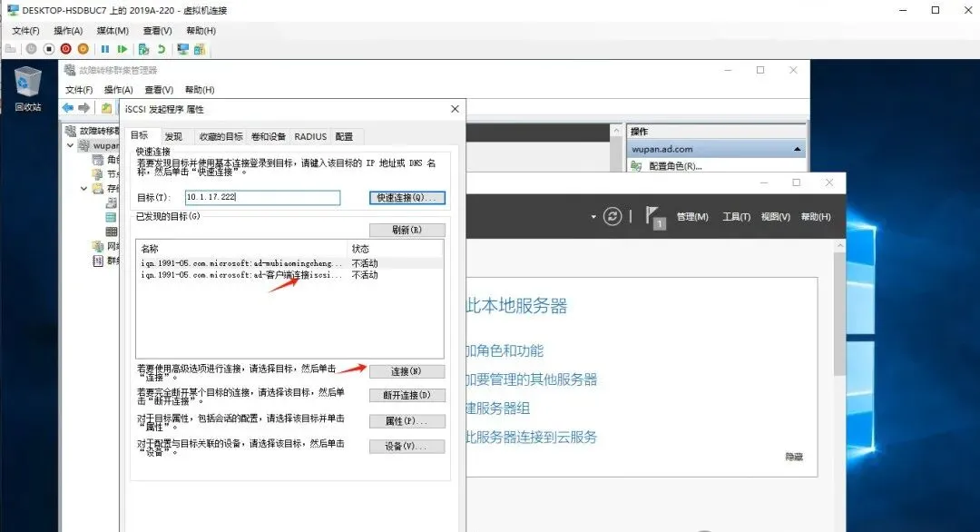Image resolution: width=980 pixels, height=532 pixels.
Task: Click the 隐藏 link in Server Manager
Action: pos(795,456)
